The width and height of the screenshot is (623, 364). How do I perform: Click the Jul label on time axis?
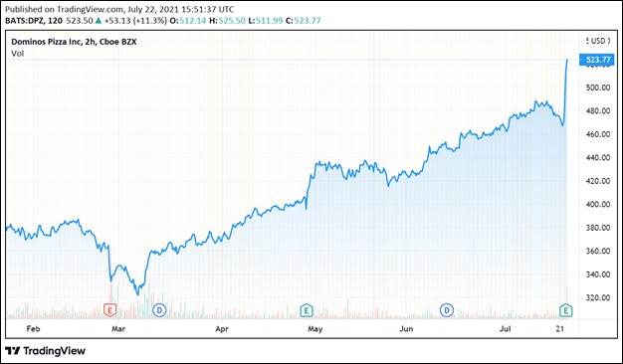(x=505, y=329)
